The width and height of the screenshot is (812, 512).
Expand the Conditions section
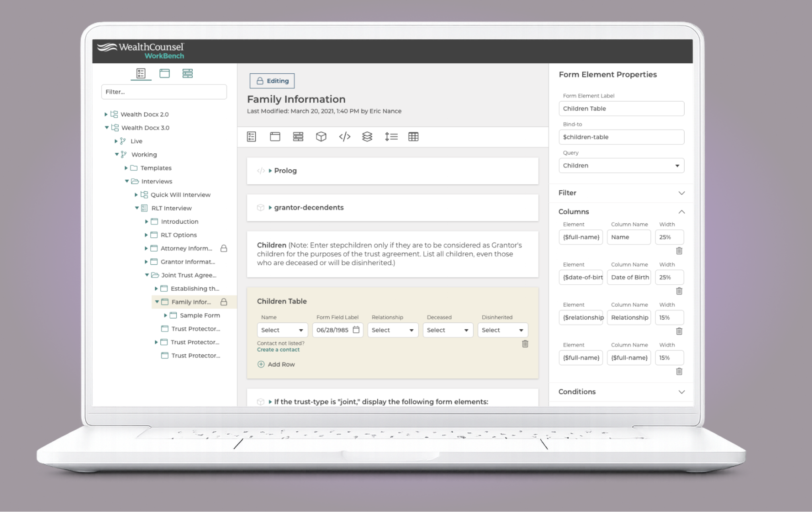(x=681, y=392)
